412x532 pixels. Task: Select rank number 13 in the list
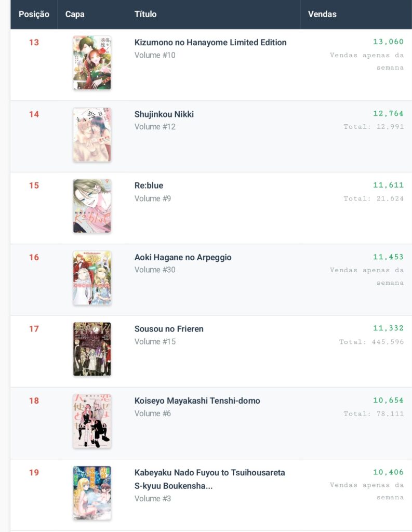[34, 43]
